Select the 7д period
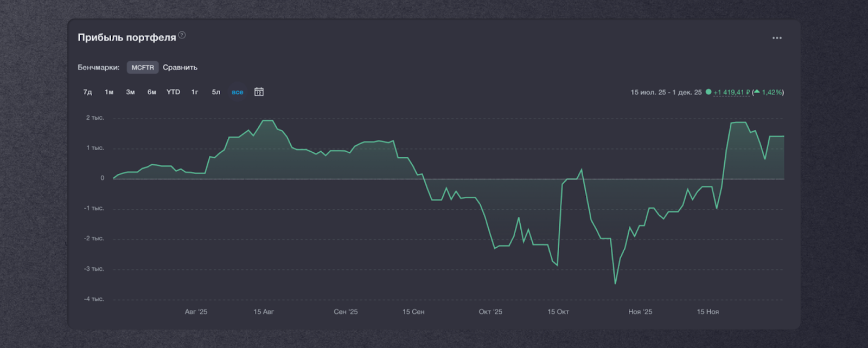The image size is (868, 348). point(87,92)
